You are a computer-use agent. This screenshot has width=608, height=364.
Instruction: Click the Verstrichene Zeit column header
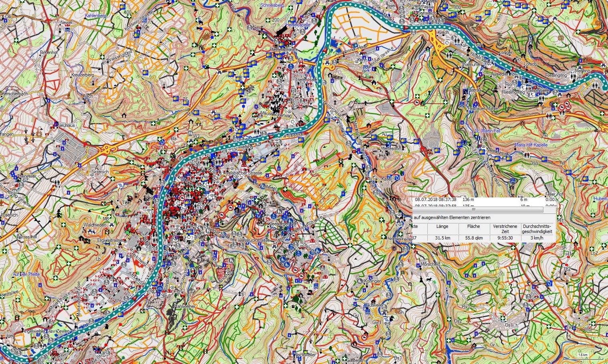(505, 229)
